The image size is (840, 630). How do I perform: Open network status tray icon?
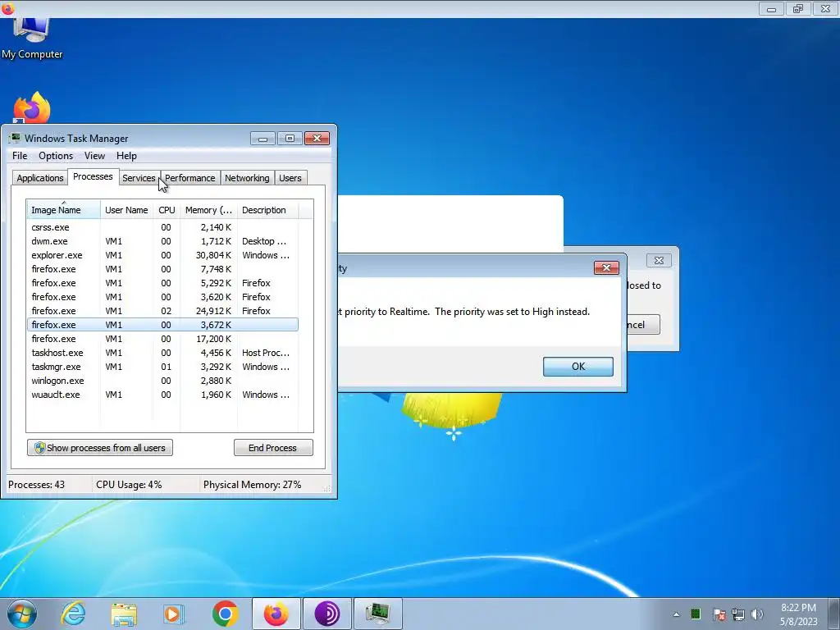coord(738,614)
